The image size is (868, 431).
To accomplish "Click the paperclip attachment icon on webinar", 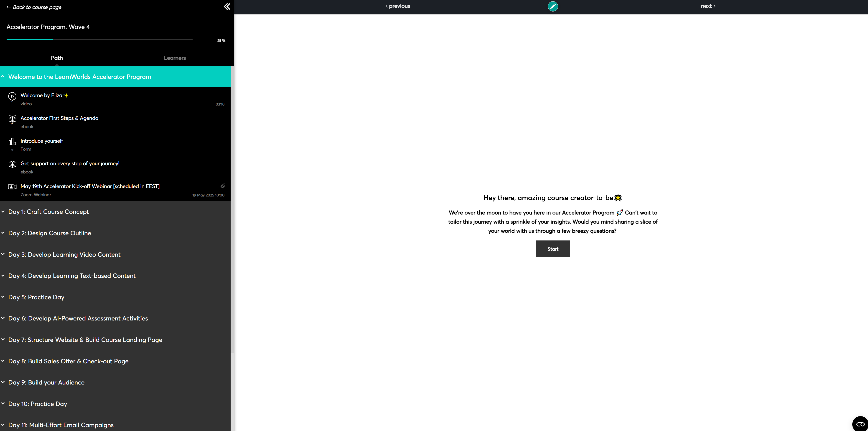I will pos(223,186).
